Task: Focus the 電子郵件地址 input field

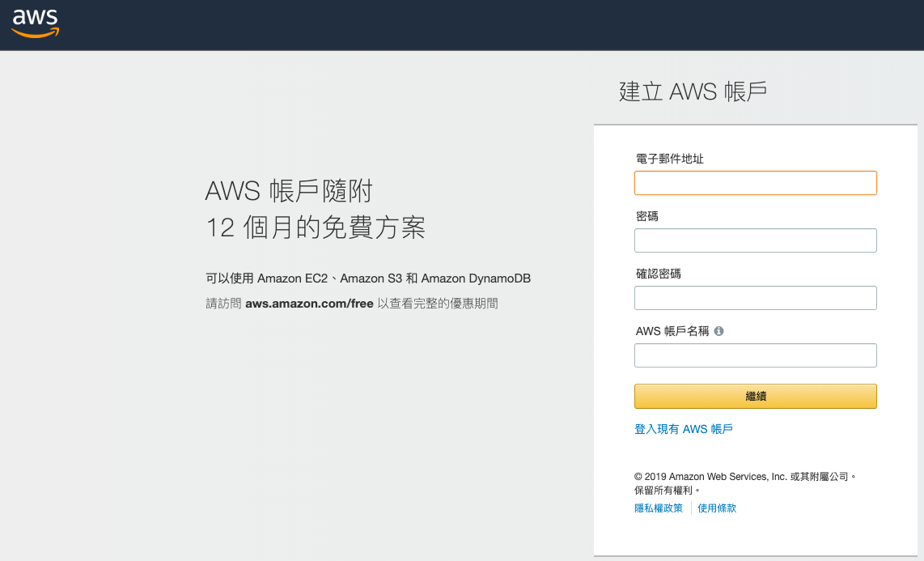Action: [x=756, y=183]
